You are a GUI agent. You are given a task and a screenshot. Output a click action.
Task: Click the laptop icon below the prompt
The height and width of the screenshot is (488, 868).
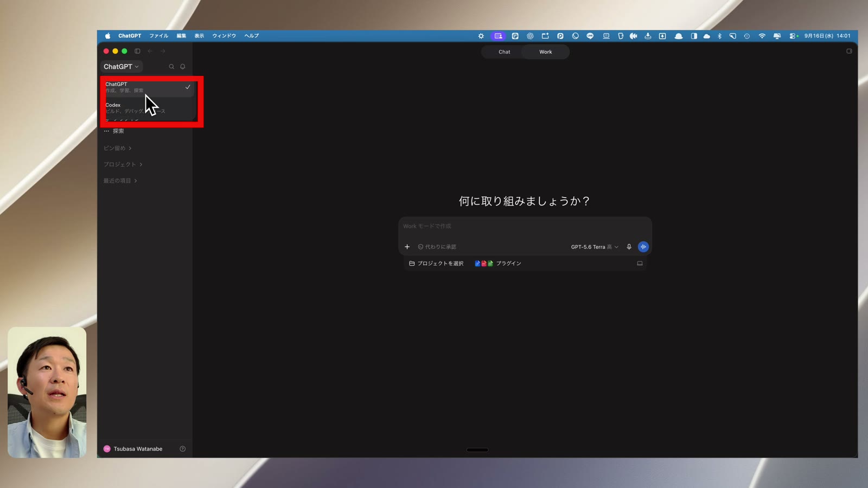point(640,264)
